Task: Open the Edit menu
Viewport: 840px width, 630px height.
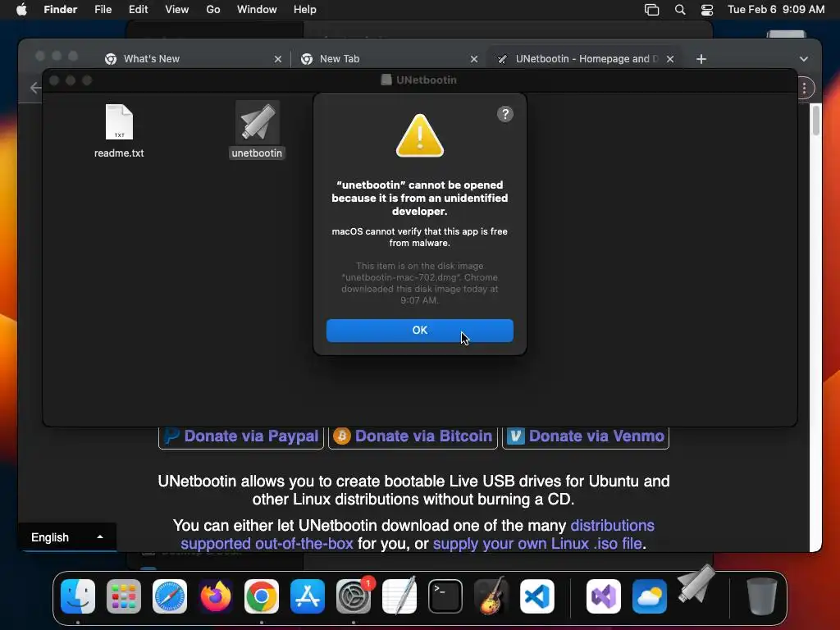Action: 138,9
